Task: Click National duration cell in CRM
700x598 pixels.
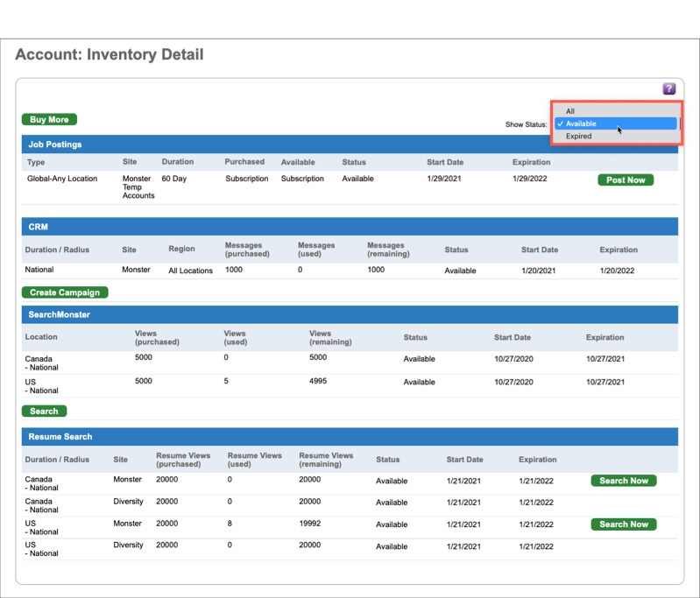Action: pos(39,270)
